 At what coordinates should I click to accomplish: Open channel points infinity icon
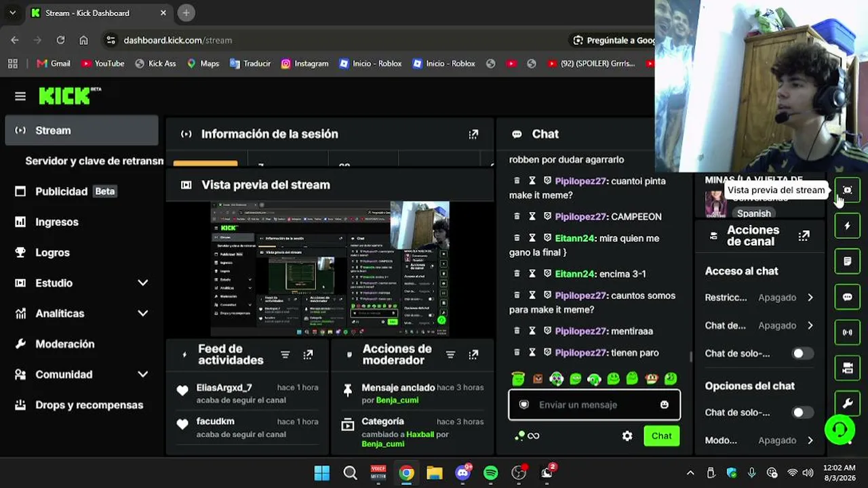click(x=533, y=436)
